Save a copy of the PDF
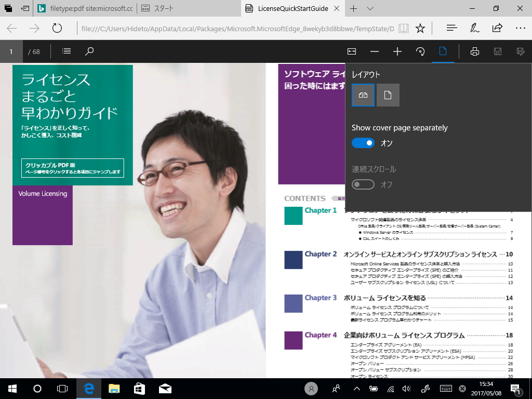532x399 pixels. tap(497, 51)
